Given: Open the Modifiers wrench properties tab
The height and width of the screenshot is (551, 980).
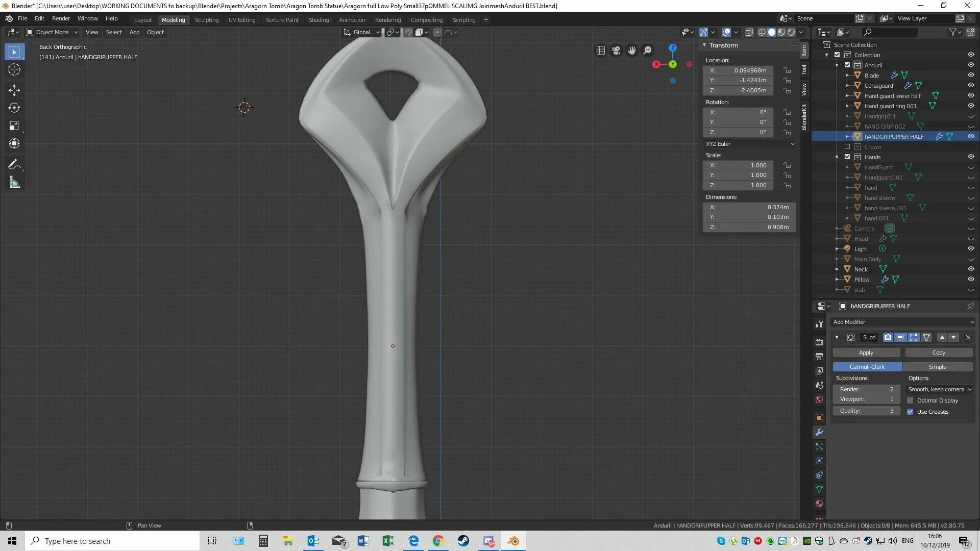Looking at the screenshot, I should (x=819, y=432).
